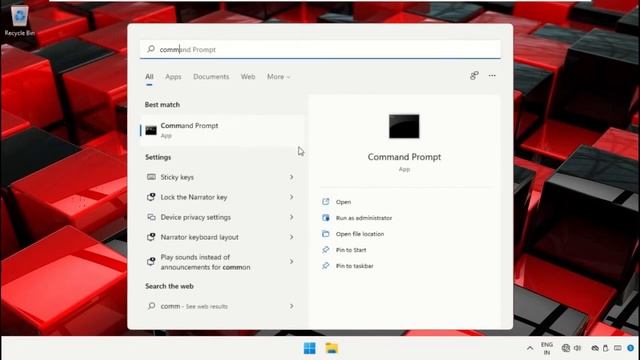Click the large Command Prompt preview thumbnail
The height and width of the screenshot is (360, 640).
tap(404, 126)
